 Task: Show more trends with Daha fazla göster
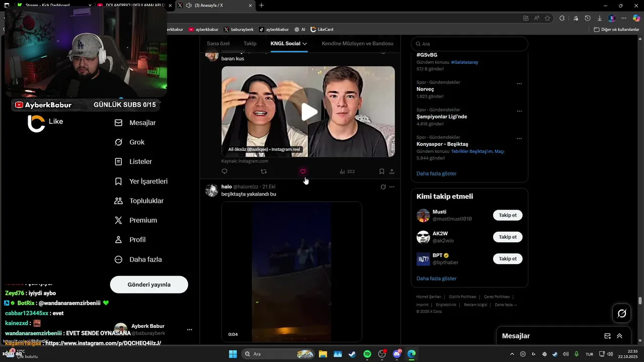pos(436,173)
